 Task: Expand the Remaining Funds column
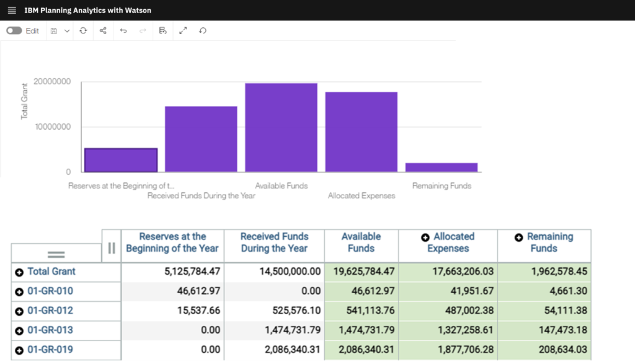tap(519, 237)
